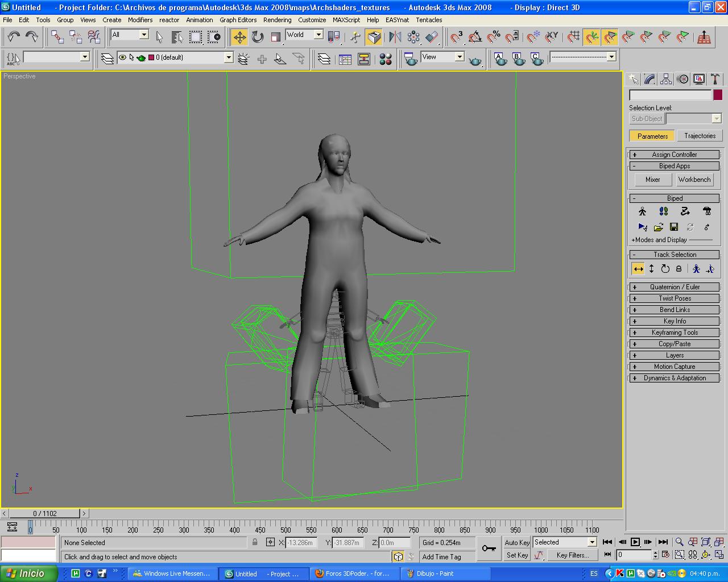Activate the Select Object arrow tool
The width and height of the screenshot is (728, 582).
[159, 37]
